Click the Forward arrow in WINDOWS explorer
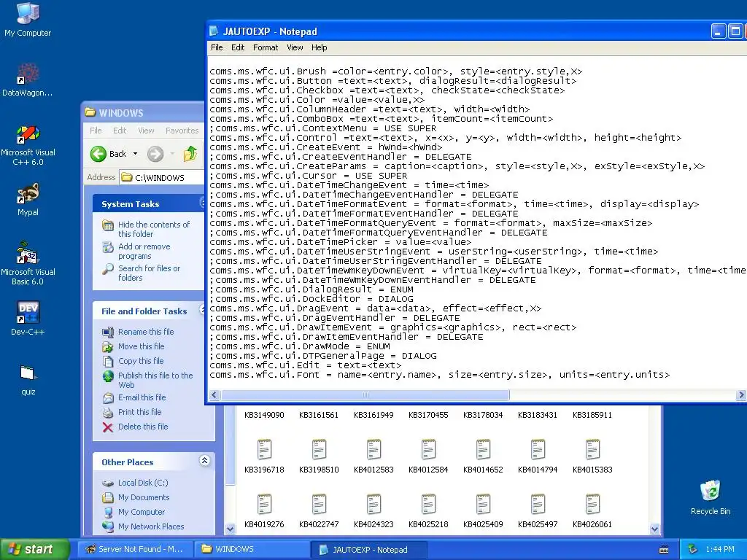The image size is (747, 560). (x=155, y=154)
